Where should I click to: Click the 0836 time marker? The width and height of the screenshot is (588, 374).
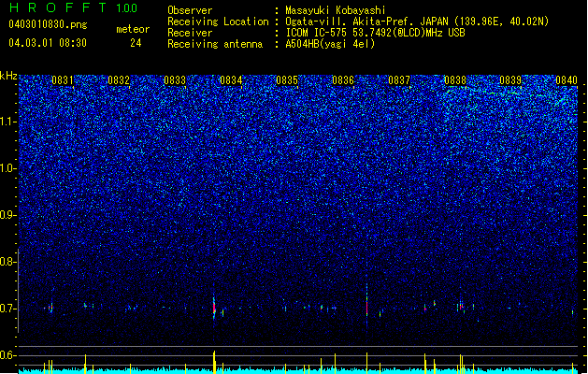343,79
